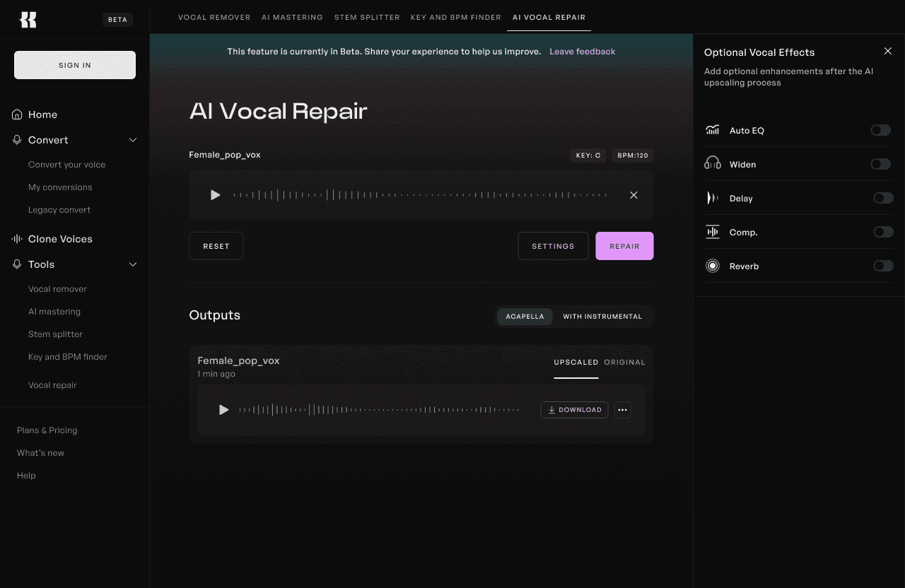The image size is (905, 588).
Task: Click the Widen headphones icon
Action: (x=713, y=164)
